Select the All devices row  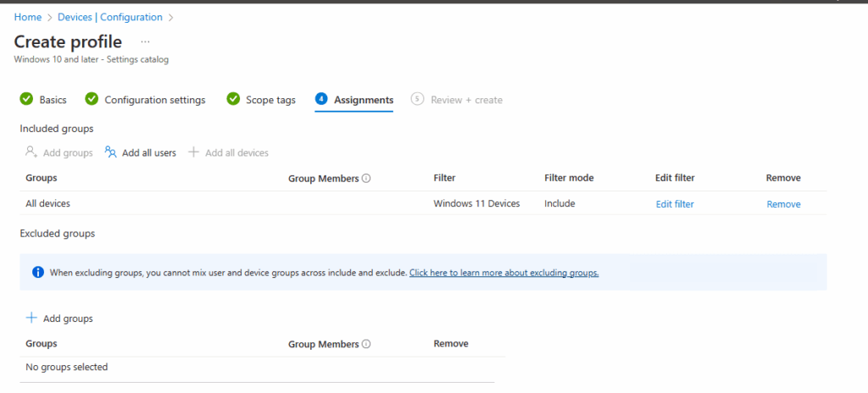48,204
